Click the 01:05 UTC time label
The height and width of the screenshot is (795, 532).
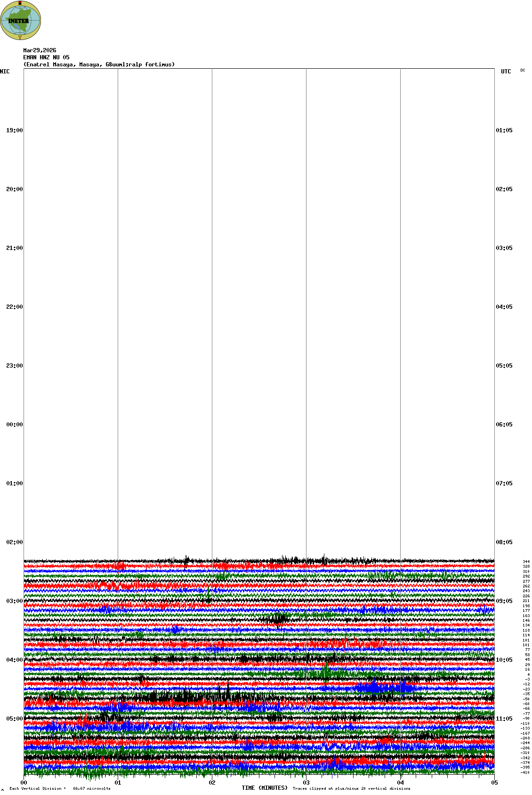coord(504,130)
